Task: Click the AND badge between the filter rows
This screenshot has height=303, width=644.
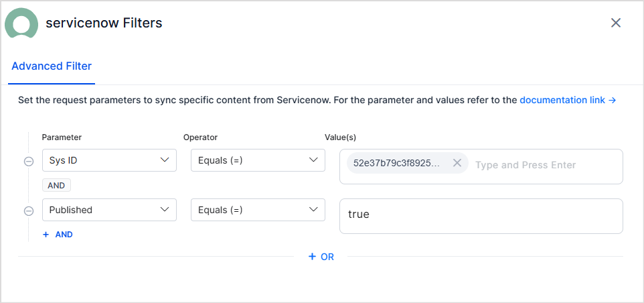Action: (56, 186)
